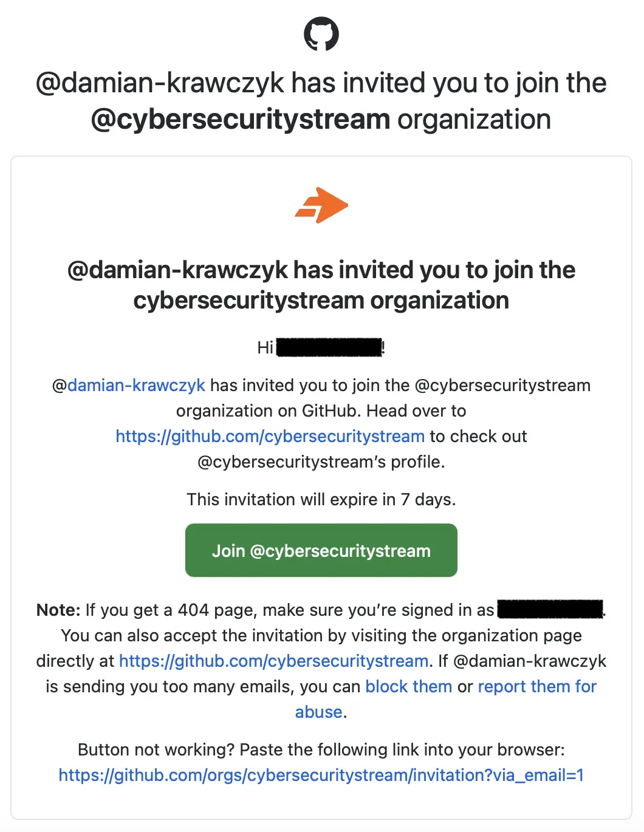Click the bold heading inside the card
The width and height of the screenshot is (644, 832).
point(321,285)
